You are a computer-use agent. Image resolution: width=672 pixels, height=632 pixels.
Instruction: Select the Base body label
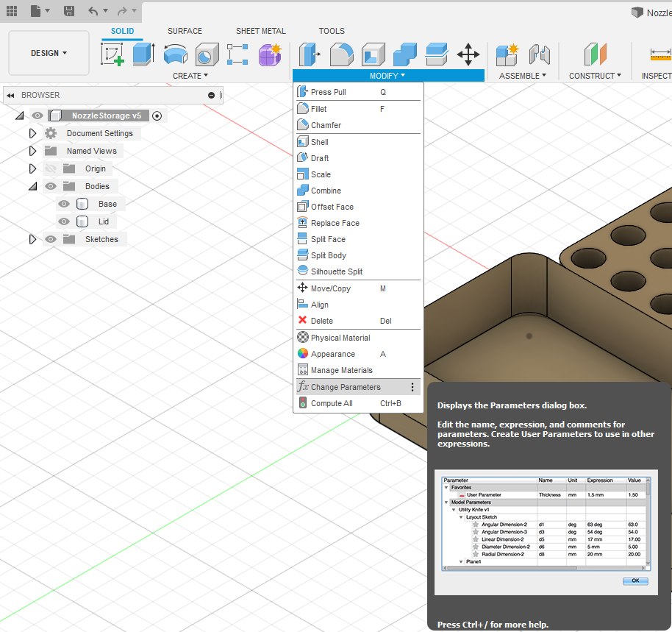click(x=107, y=204)
